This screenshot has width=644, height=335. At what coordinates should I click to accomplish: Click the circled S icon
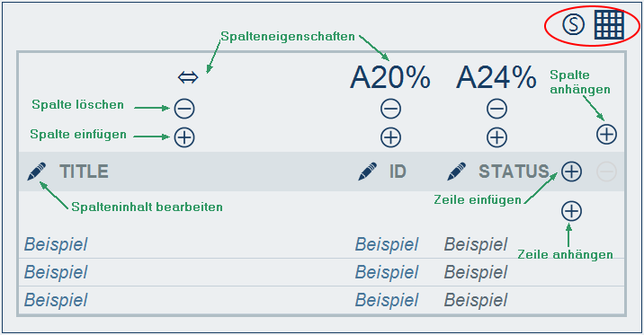coord(573,24)
